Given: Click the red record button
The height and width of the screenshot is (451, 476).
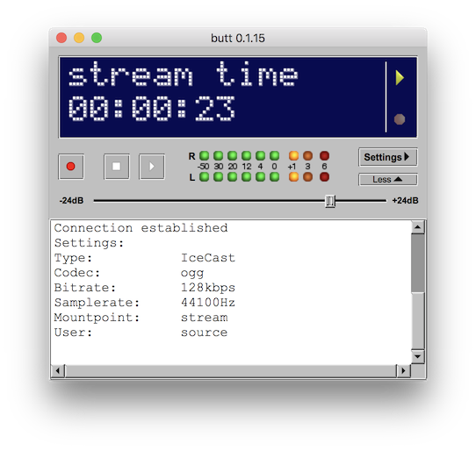Looking at the screenshot, I should tap(71, 167).
